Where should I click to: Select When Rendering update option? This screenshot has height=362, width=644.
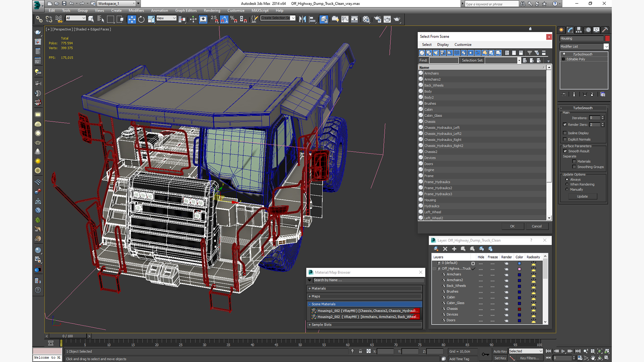click(567, 184)
